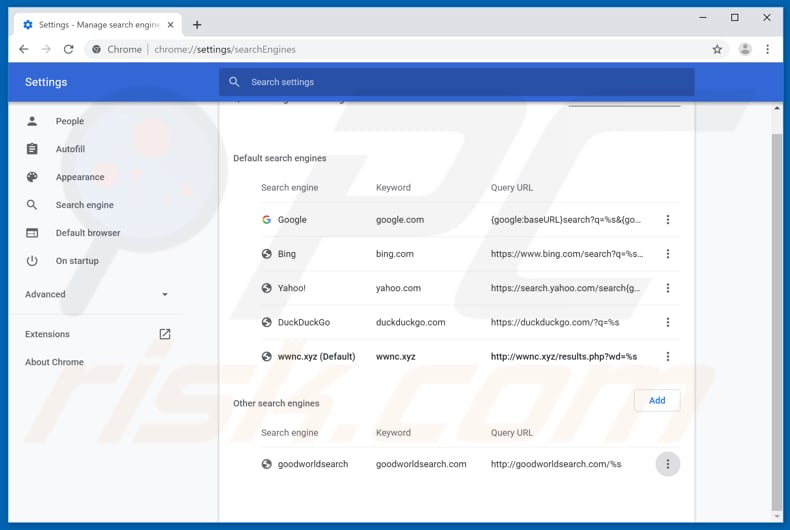Viewport: 790px width, 530px height.
Task: Bookmark this page with the star icon
Action: pos(717,49)
